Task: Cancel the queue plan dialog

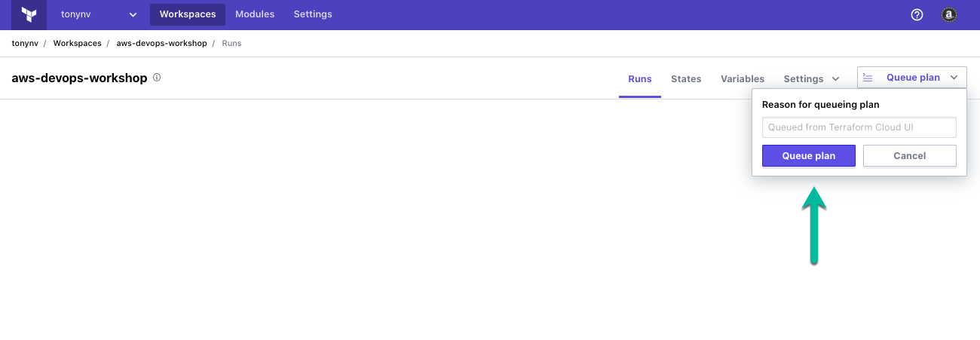Action: (x=910, y=155)
